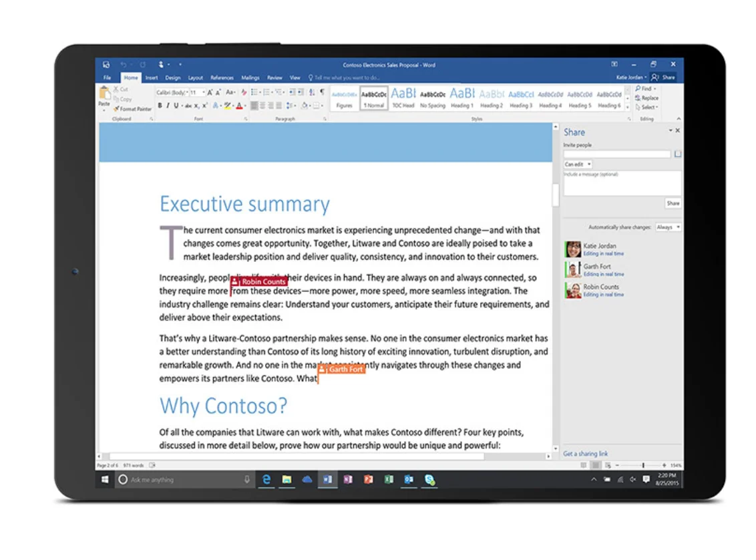Click the Copy command
The height and width of the screenshot is (560, 756).
point(123,99)
